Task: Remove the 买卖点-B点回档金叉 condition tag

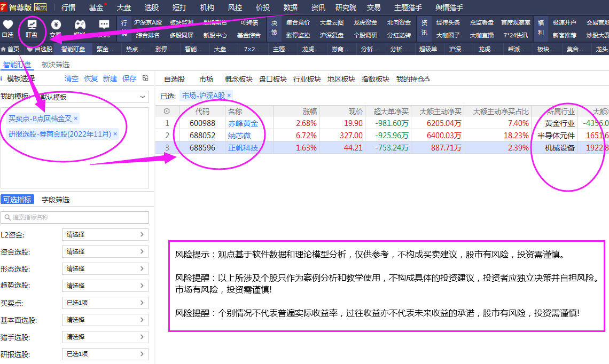Action: pyautogui.click(x=76, y=118)
